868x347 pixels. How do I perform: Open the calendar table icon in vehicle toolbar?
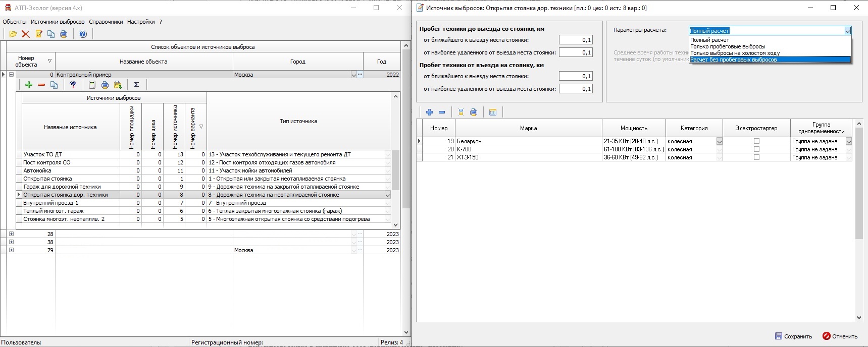(493, 112)
